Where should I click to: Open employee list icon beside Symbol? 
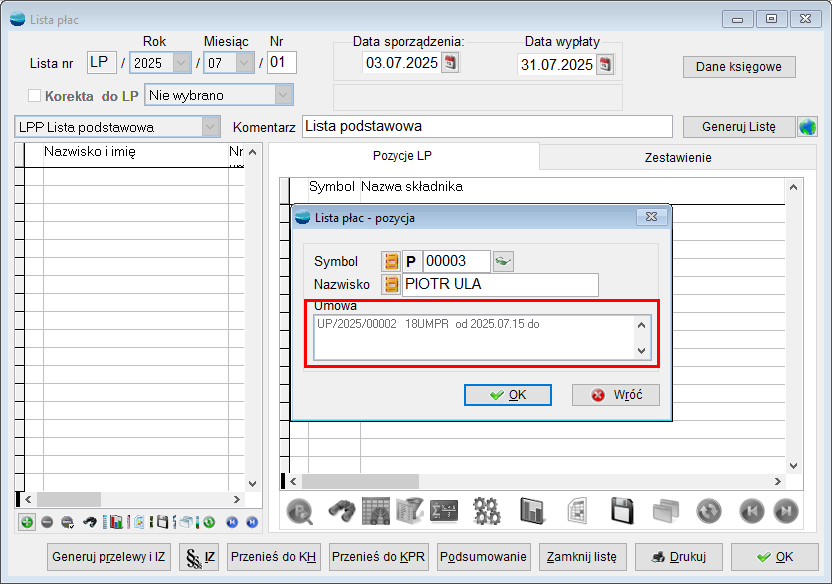click(391, 262)
